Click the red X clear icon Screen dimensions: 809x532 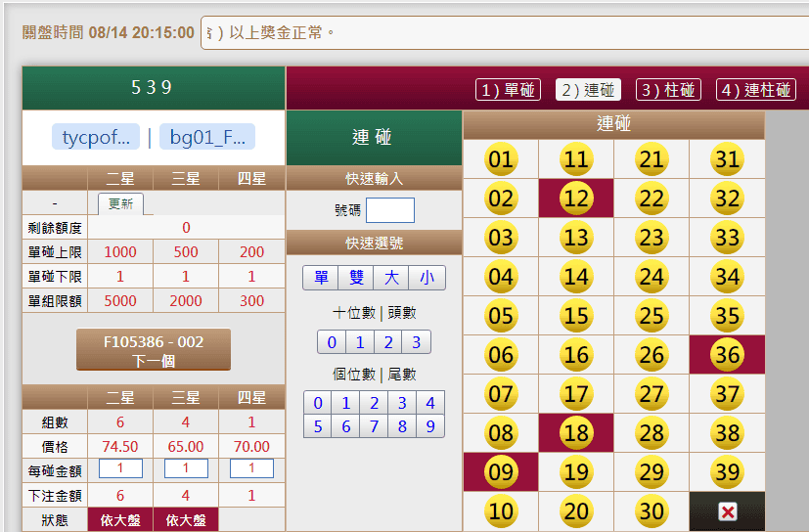(x=728, y=511)
